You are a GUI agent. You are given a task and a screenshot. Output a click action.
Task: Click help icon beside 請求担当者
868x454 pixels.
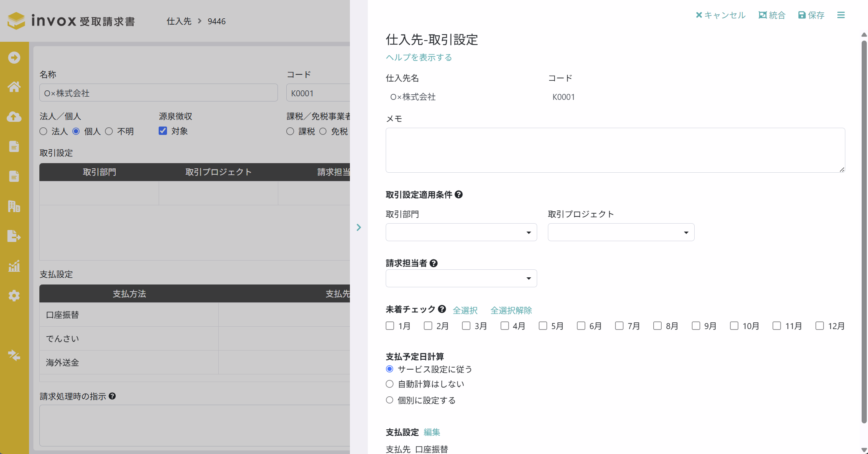(x=434, y=263)
